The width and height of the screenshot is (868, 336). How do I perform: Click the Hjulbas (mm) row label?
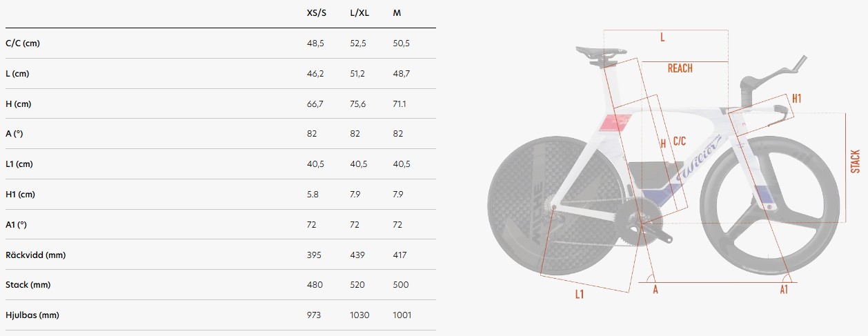tap(32, 315)
